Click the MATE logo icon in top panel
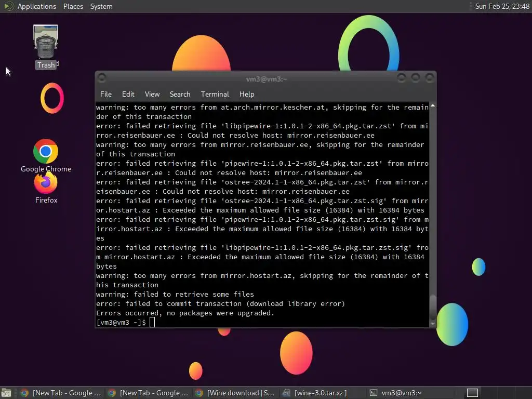Viewport: 532px width, 399px height. pyautogui.click(x=8, y=6)
